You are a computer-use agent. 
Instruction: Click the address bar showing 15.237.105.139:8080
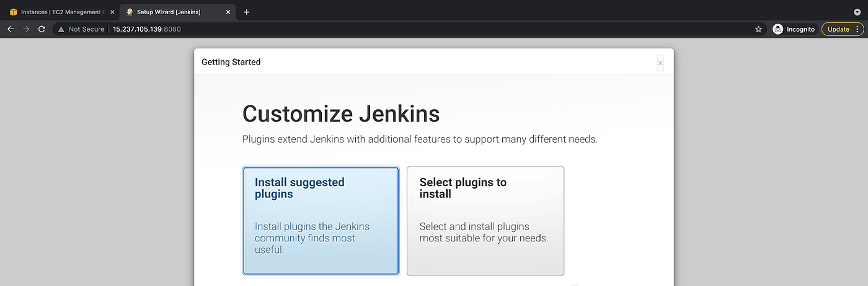pos(403,29)
